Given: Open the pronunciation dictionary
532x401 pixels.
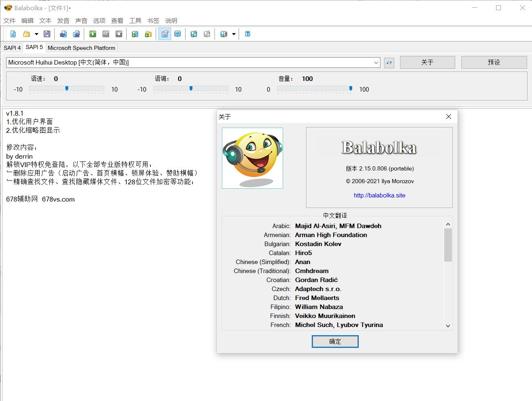Looking at the screenshot, I should pos(178,34).
